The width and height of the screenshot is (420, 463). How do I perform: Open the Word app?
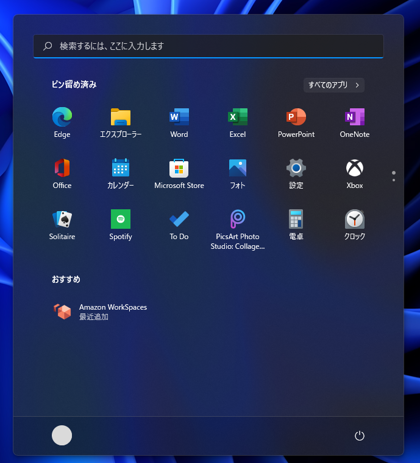click(x=179, y=122)
